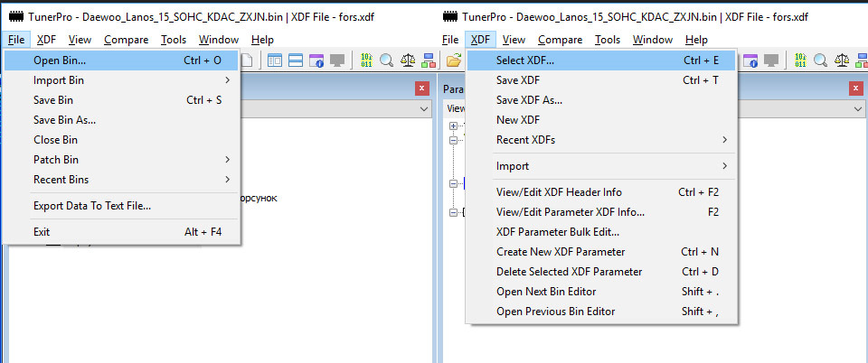This screenshot has width=868, height=363.
Task: Open XDF menu in left window
Action: (x=46, y=40)
